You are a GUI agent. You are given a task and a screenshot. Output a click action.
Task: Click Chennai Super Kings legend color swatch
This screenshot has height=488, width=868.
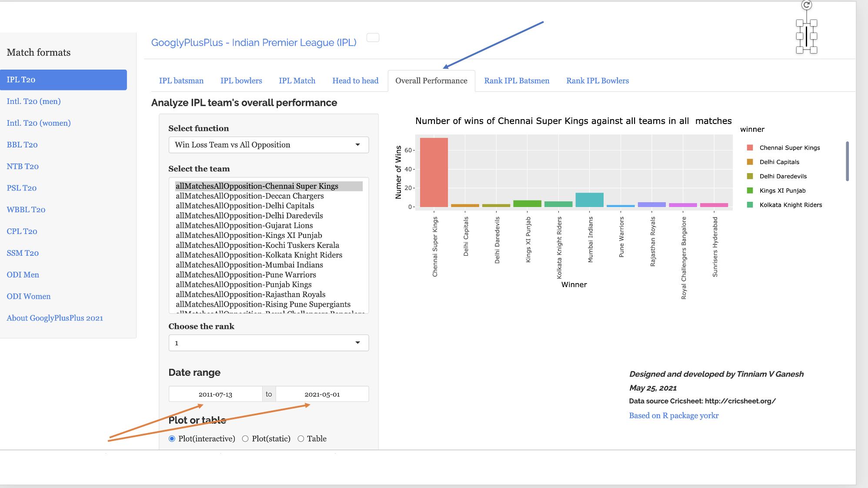point(750,148)
